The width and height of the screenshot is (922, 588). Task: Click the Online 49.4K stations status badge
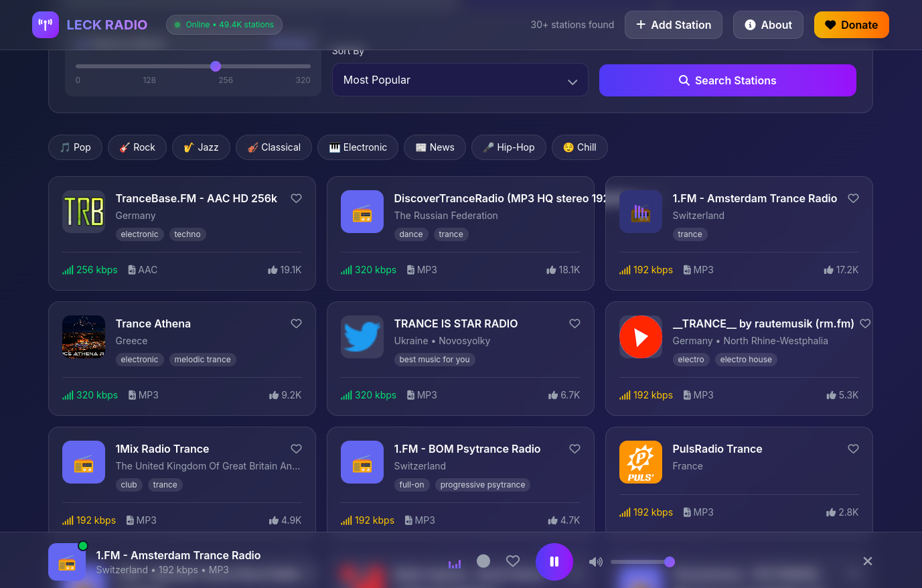tap(224, 25)
